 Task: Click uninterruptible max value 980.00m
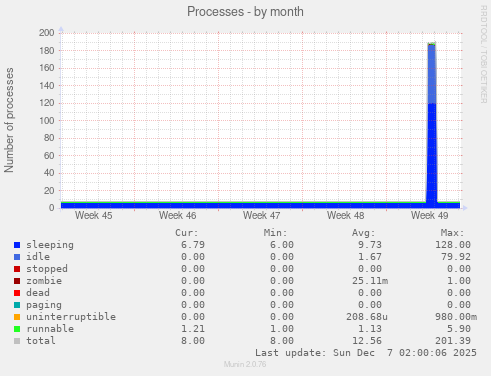click(456, 317)
